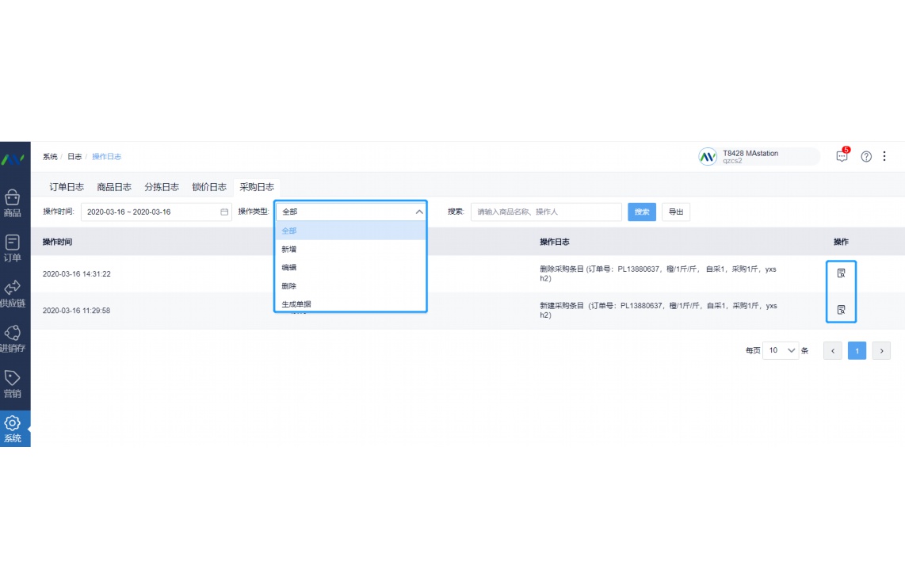This screenshot has width=905, height=588.
Task: Click the help question mark icon
Action: click(866, 157)
